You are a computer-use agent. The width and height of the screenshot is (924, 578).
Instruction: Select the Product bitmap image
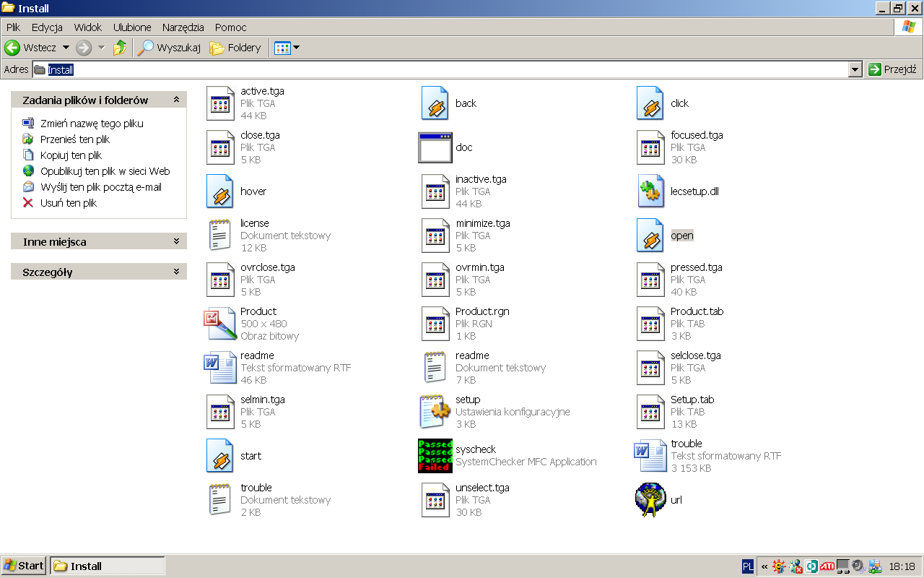219,324
